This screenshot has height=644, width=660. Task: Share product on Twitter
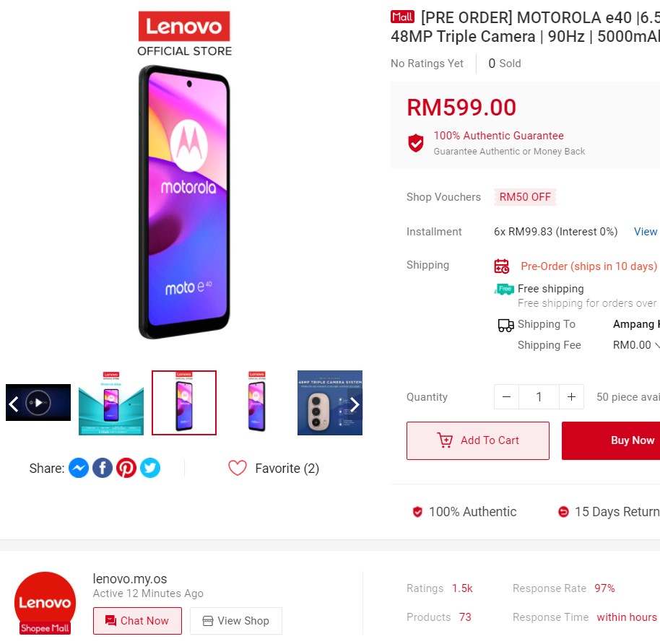click(150, 468)
